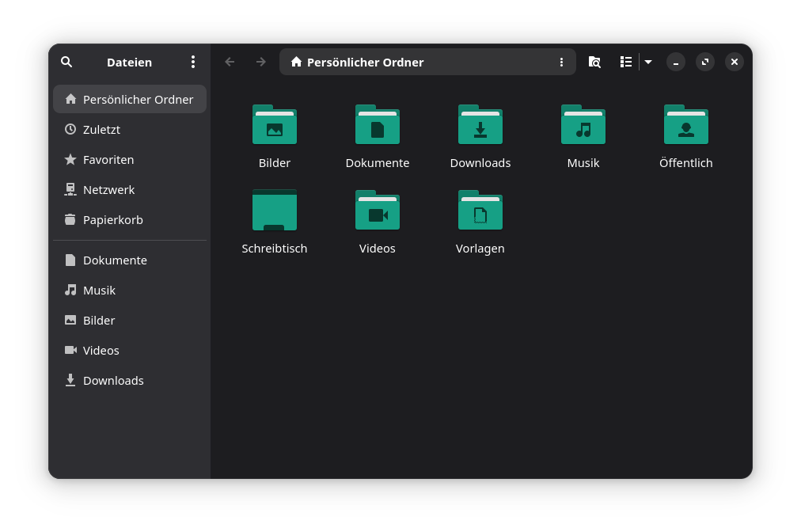Screen dimensions: 801x532
Task: Select Zuletzt in the sidebar
Action: [101, 130]
